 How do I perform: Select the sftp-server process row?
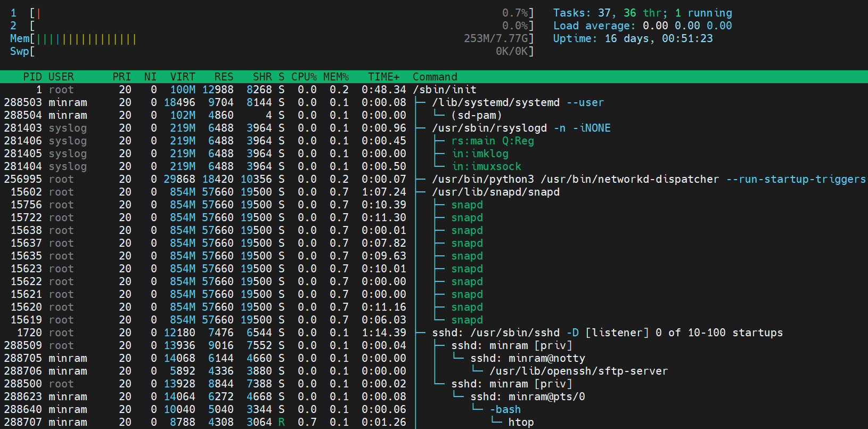434,371
